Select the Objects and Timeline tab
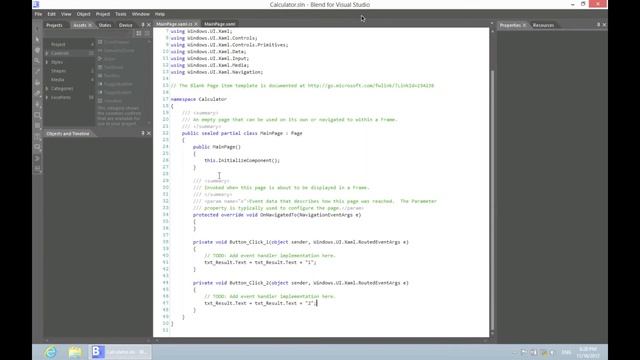Viewport: 640px width, 360px height. coord(68,133)
